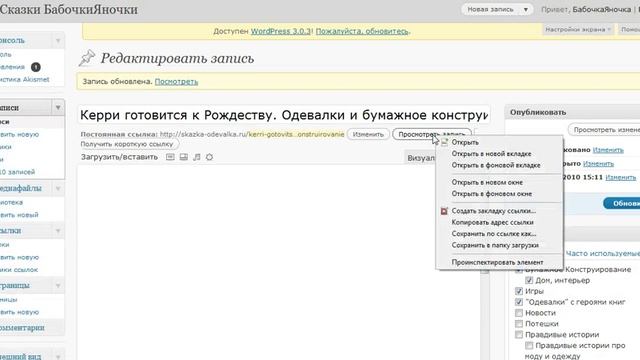The image size is (640, 360).
Task: Click the Пожалуйста, обновитесь link
Action: (362, 31)
